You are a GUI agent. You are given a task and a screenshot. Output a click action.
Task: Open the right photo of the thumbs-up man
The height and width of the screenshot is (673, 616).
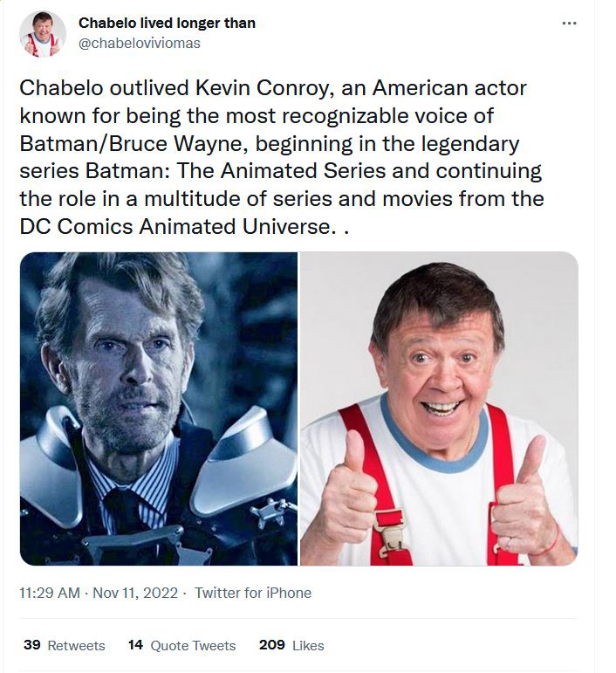[438, 409]
